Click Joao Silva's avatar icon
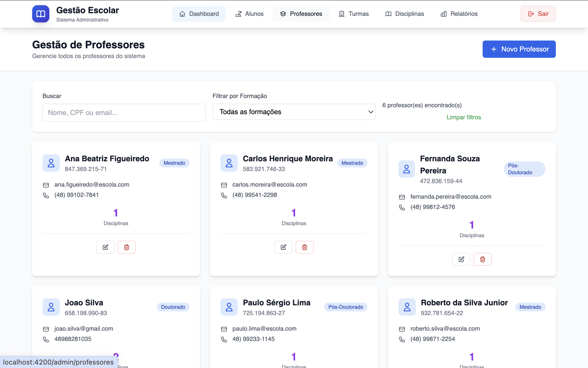588x368 pixels. [51, 307]
